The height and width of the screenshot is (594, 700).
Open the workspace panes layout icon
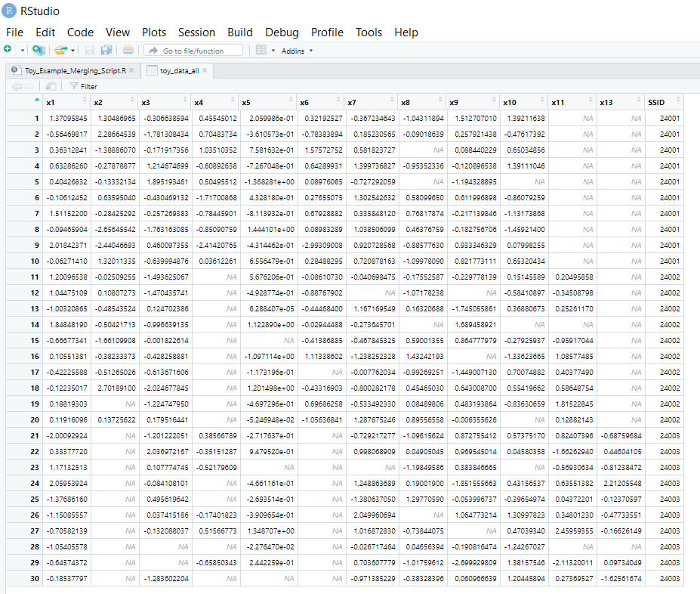[x=262, y=50]
